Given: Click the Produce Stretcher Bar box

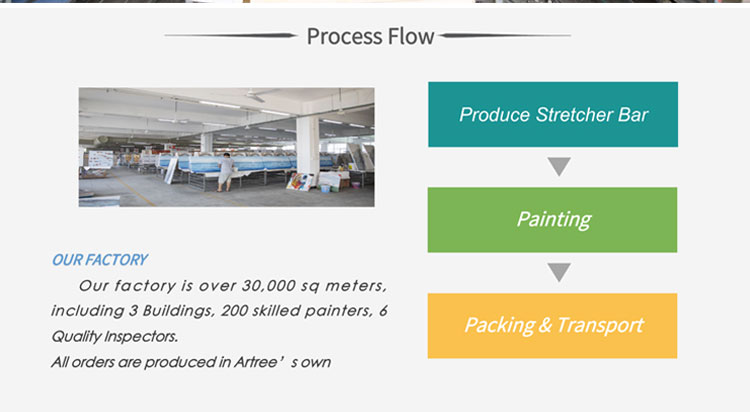Looking at the screenshot, I should coord(553,114).
